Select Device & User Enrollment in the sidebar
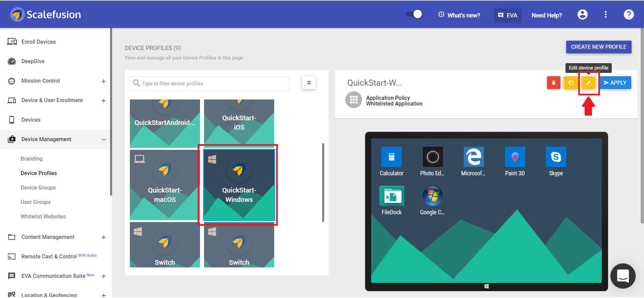The height and width of the screenshot is (298, 644). [x=52, y=100]
